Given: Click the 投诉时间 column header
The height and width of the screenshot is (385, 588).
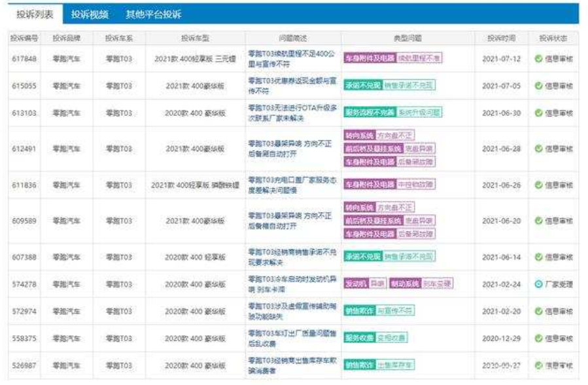Looking at the screenshot, I should [x=502, y=38].
